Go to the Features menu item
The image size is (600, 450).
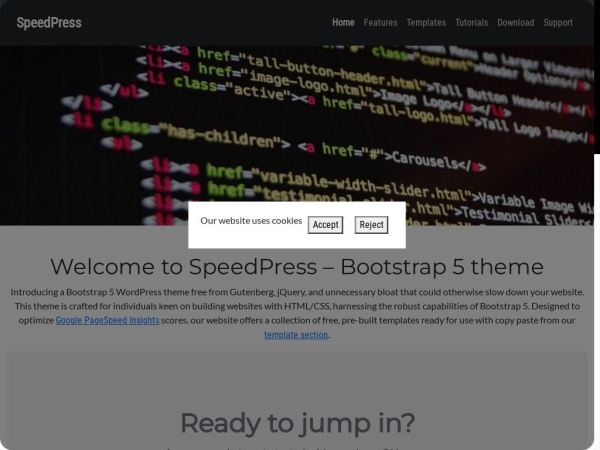pyautogui.click(x=380, y=23)
